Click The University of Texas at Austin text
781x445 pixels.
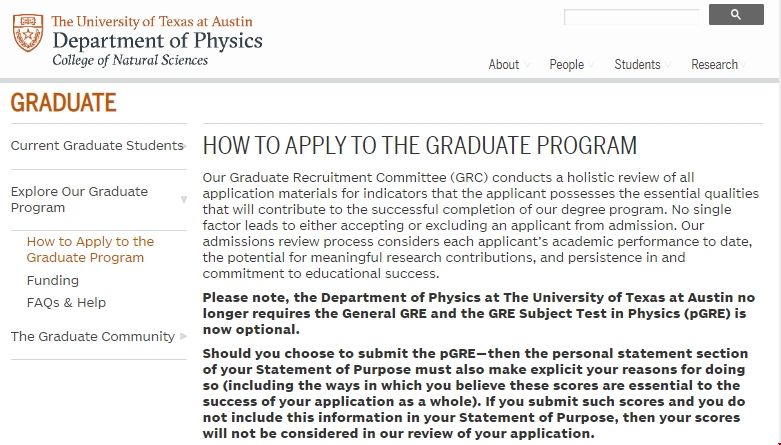(x=152, y=21)
